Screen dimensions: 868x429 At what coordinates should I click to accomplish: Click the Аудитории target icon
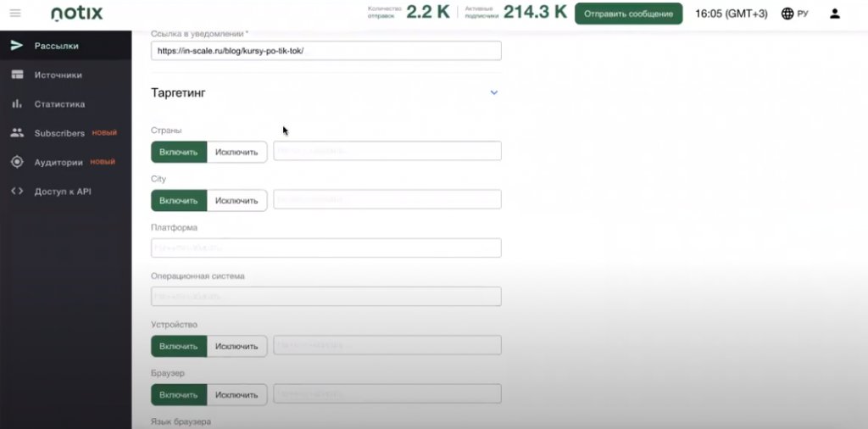(x=17, y=162)
